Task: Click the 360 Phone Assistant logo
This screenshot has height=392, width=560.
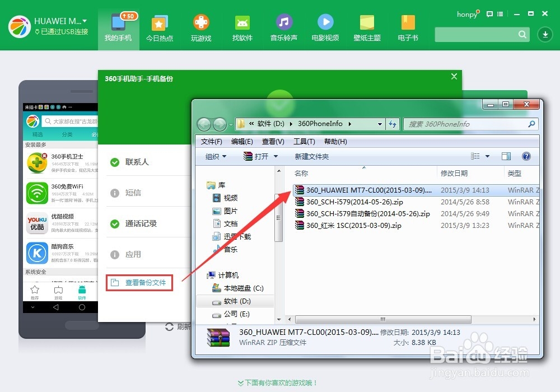Action: (x=19, y=26)
